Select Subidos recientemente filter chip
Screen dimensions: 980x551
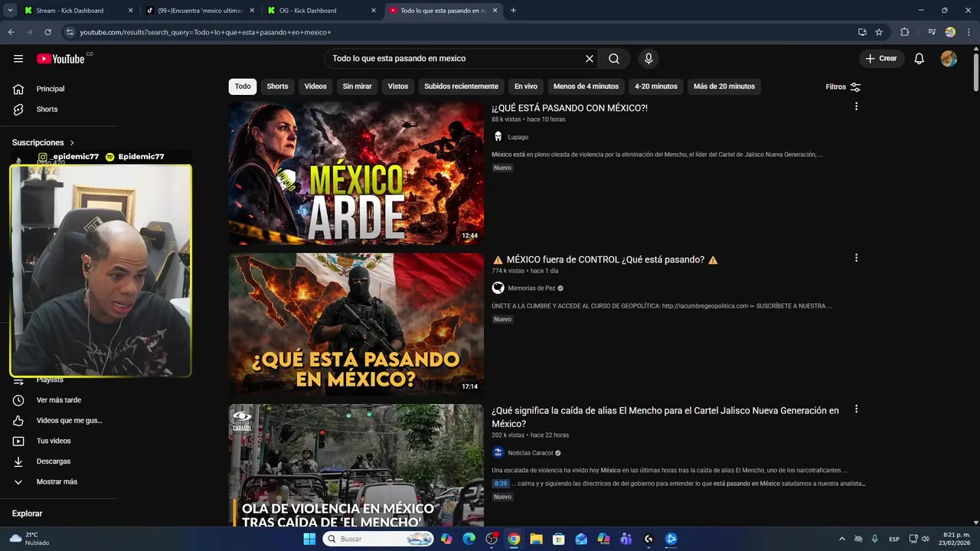click(x=461, y=86)
